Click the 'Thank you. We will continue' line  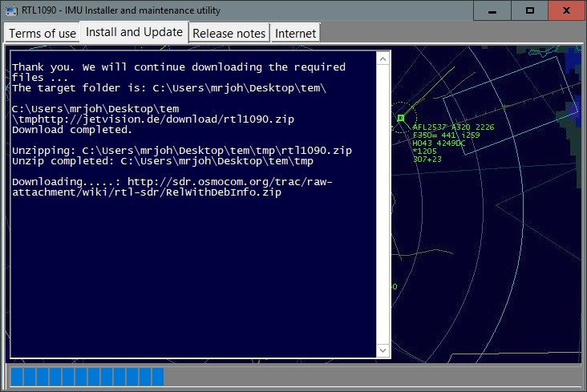(179, 67)
